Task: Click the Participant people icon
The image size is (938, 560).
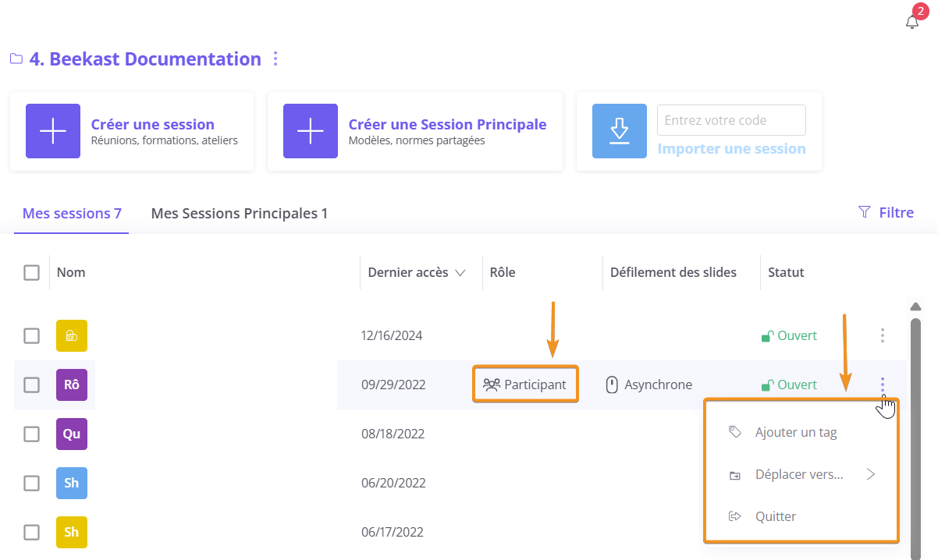Action: (x=492, y=385)
